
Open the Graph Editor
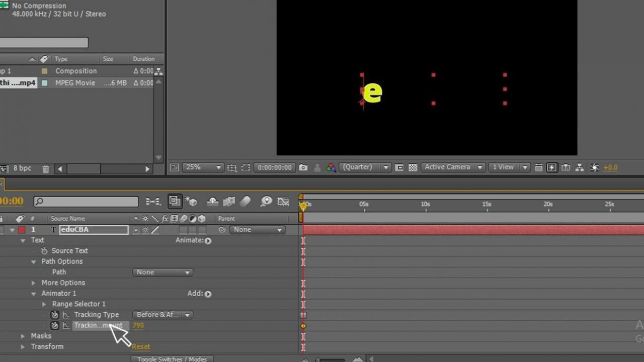pyautogui.click(x=282, y=201)
